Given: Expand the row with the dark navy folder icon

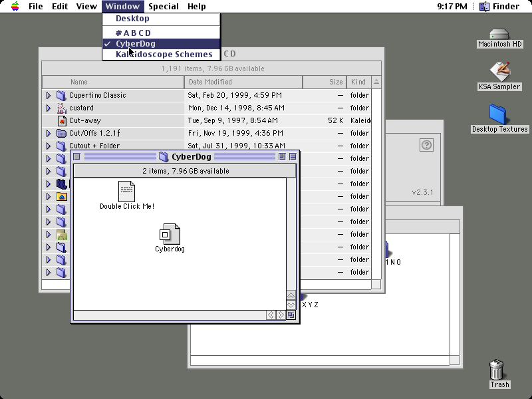Looking at the screenshot, I should coord(49,184).
